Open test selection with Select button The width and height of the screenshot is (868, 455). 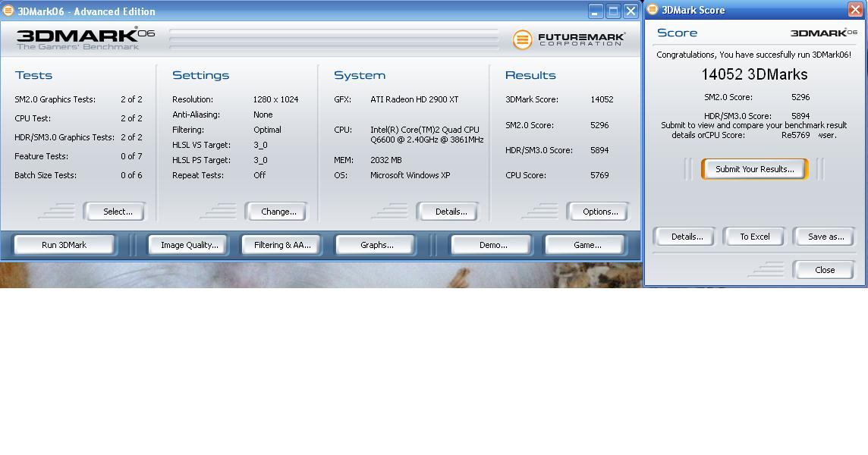(x=115, y=212)
